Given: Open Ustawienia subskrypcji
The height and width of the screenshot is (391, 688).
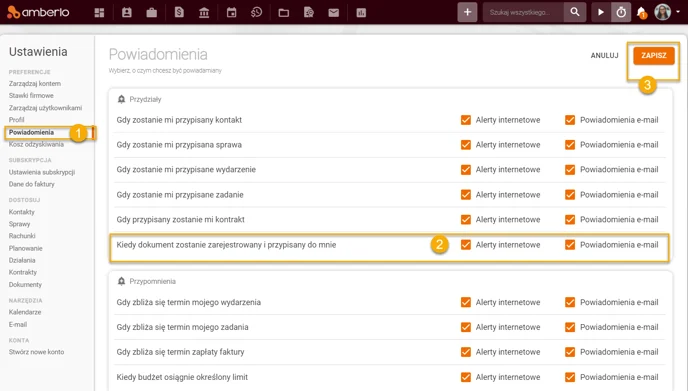Looking at the screenshot, I should coord(42,172).
